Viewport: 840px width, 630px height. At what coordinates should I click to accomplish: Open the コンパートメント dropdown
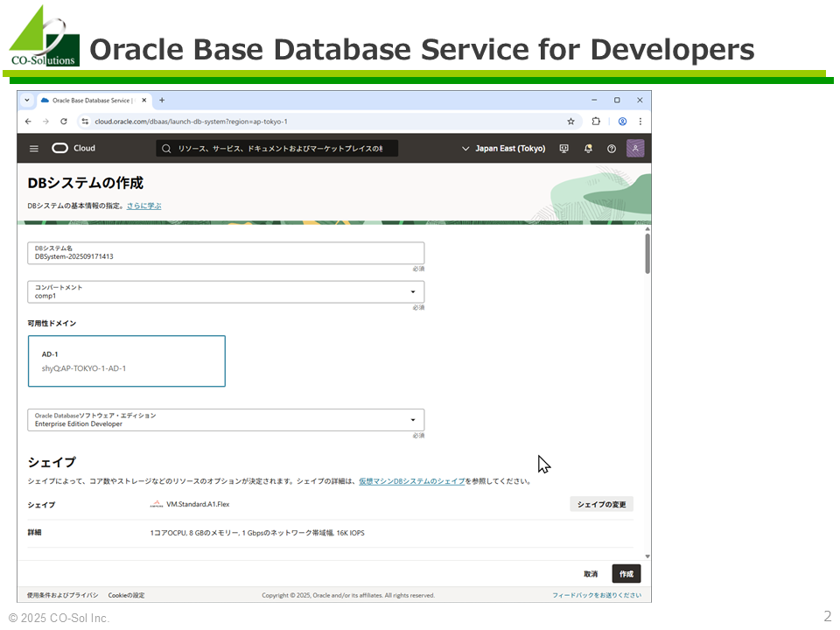pos(226,292)
